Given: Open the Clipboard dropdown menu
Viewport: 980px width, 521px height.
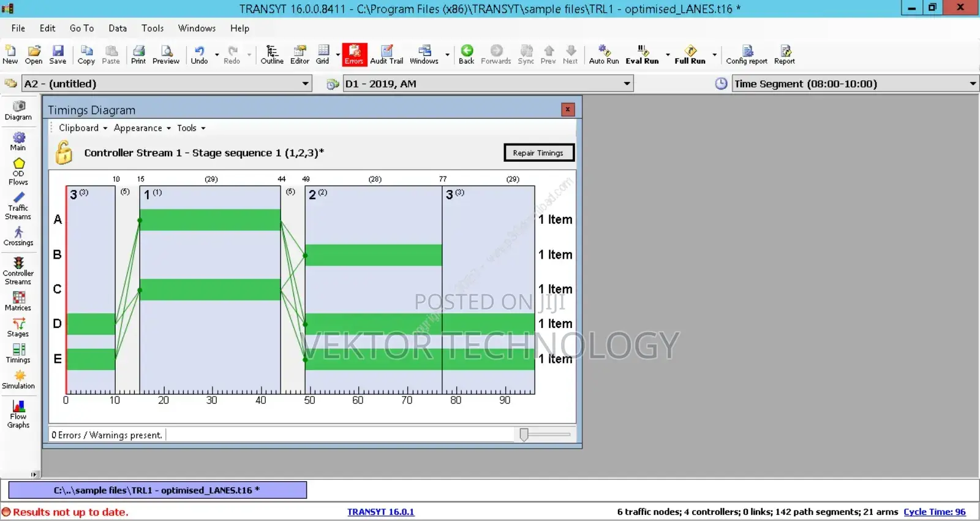Looking at the screenshot, I should 83,127.
